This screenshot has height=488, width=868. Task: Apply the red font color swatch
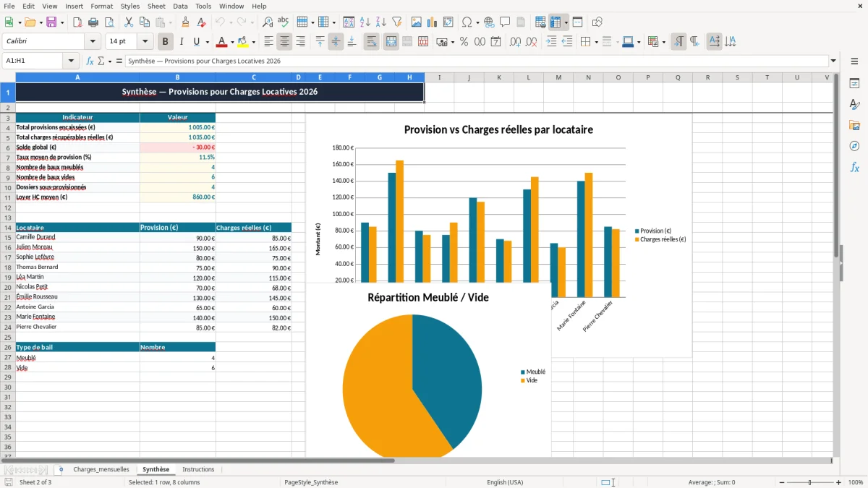point(222,42)
